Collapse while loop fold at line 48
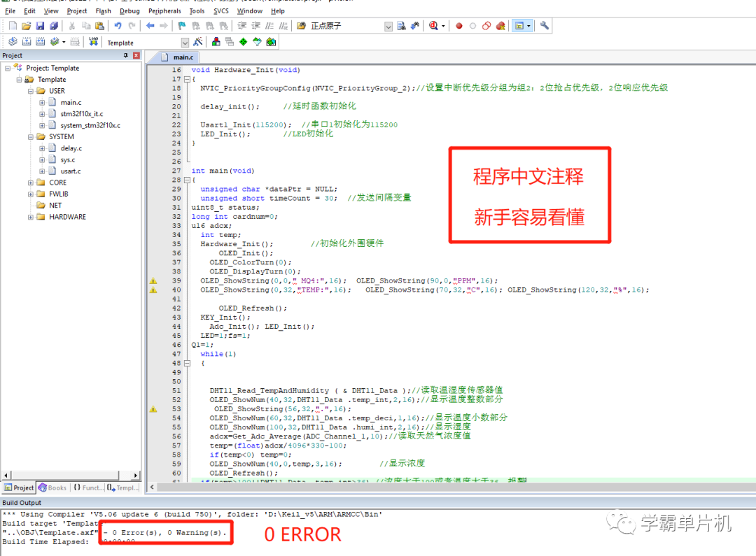Screen dimensions: 756x556 pyautogui.click(x=187, y=363)
